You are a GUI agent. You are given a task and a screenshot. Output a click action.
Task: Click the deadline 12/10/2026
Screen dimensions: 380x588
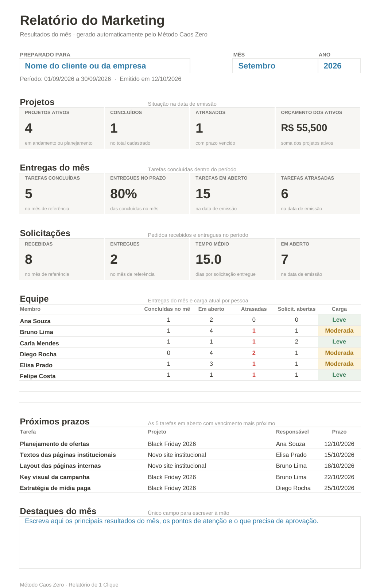point(339,444)
